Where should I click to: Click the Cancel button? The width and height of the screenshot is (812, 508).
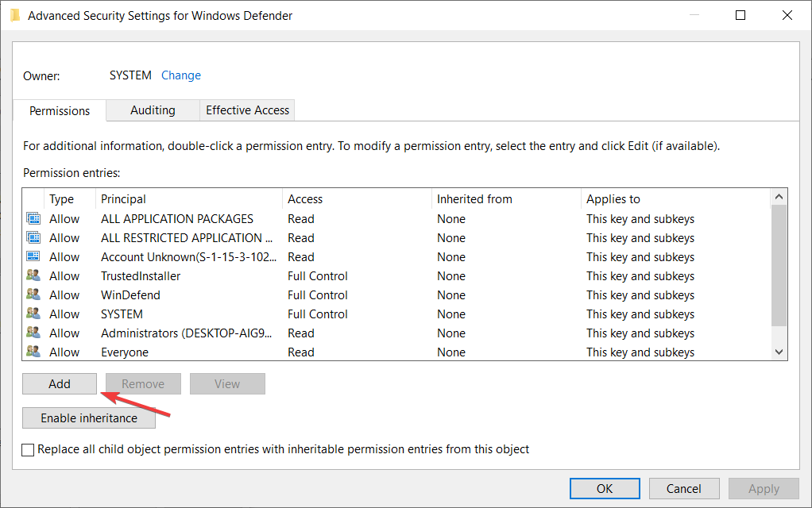pyautogui.click(x=684, y=489)
